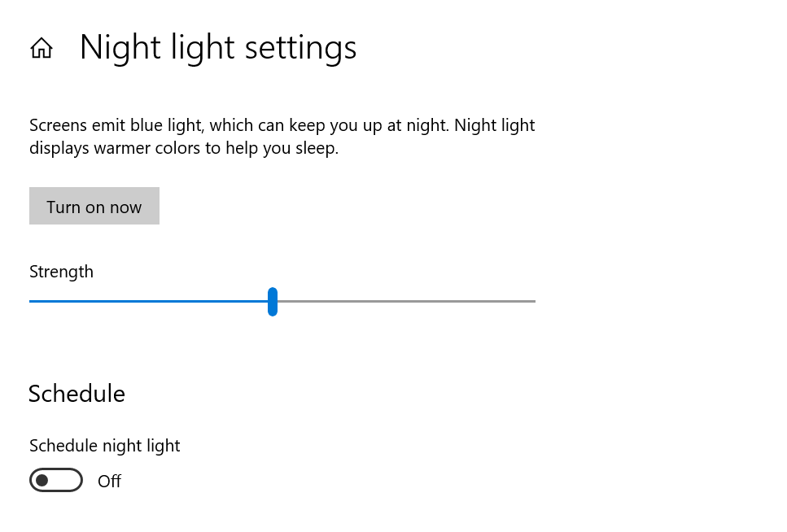Click the description line about blue light
Image resolution: width=787 pixels, height=532 pixels.
click(282, 125)
